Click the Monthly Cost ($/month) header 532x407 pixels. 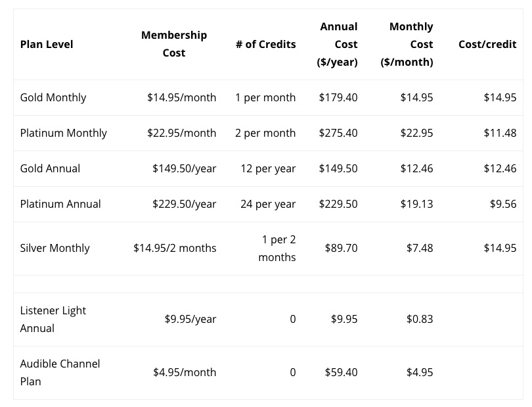[407, 45]
